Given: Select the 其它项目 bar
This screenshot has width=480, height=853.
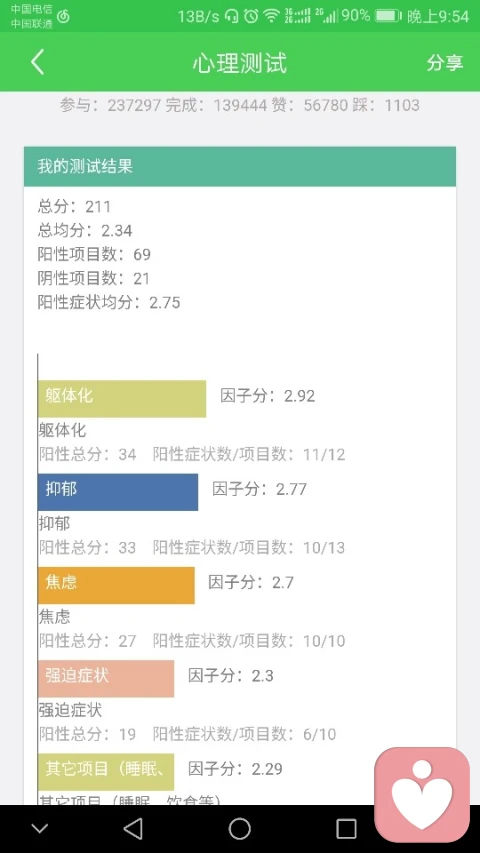Looking at the screenshot, I should tap(106, 771).
